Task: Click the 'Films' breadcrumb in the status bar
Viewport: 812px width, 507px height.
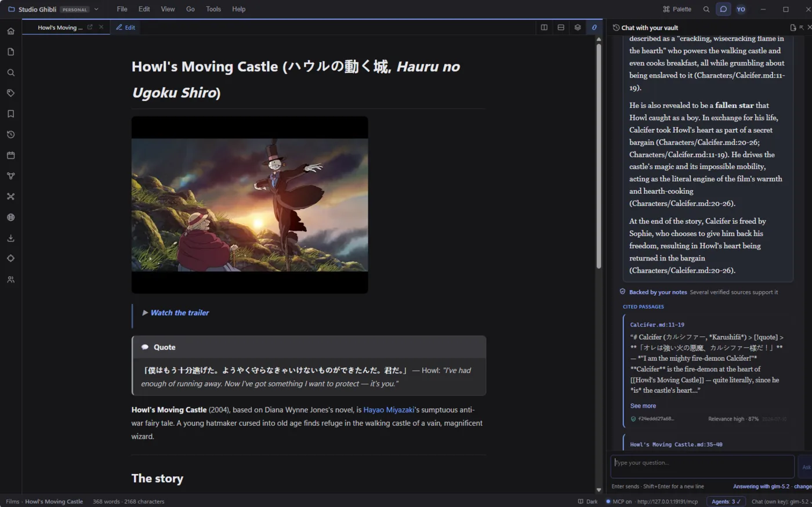Action: pyautogui.click(x=12, y=502)
